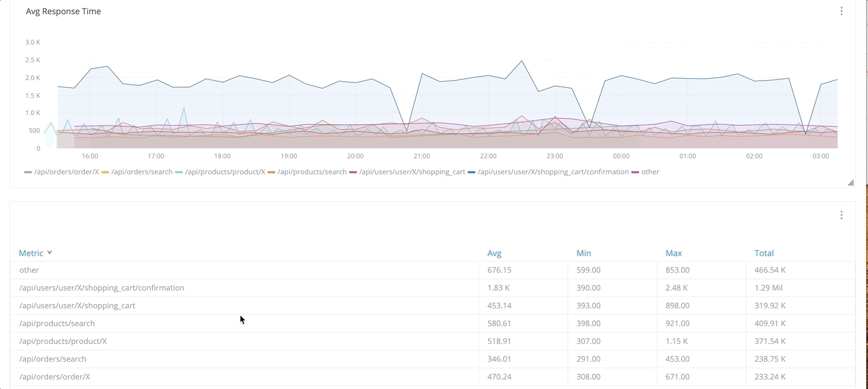Select the 'other' row in metrics table

coord(29,270)
